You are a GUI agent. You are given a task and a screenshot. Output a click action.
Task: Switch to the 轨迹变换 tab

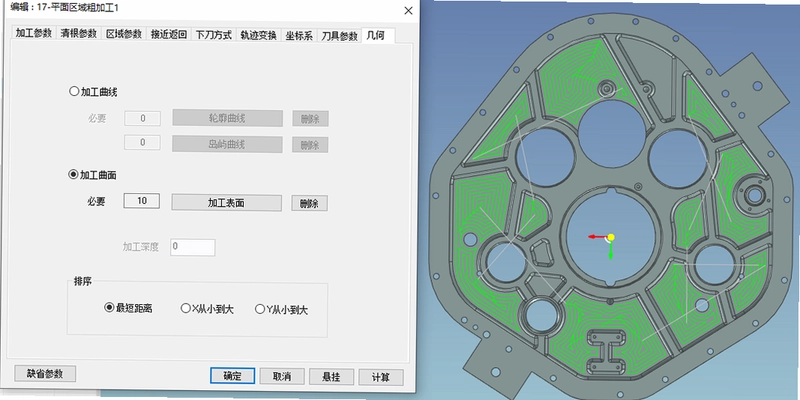(258, 34)
